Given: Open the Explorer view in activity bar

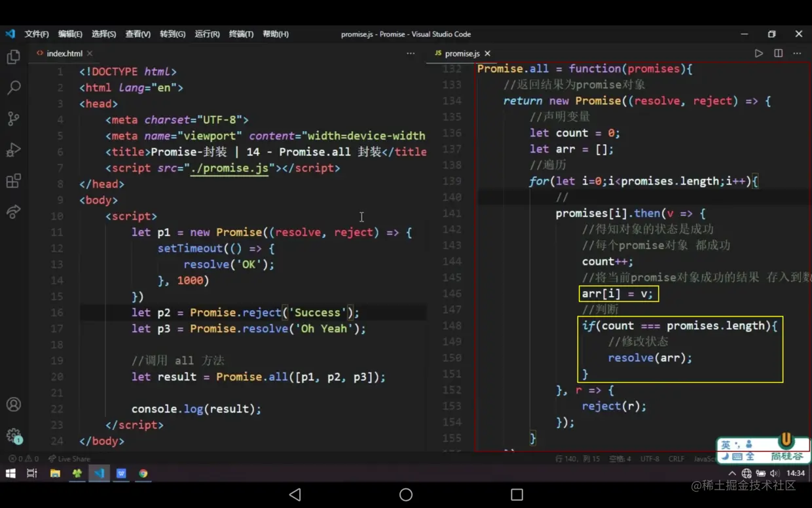Looking at the screenshot, I should coord(13,57).
